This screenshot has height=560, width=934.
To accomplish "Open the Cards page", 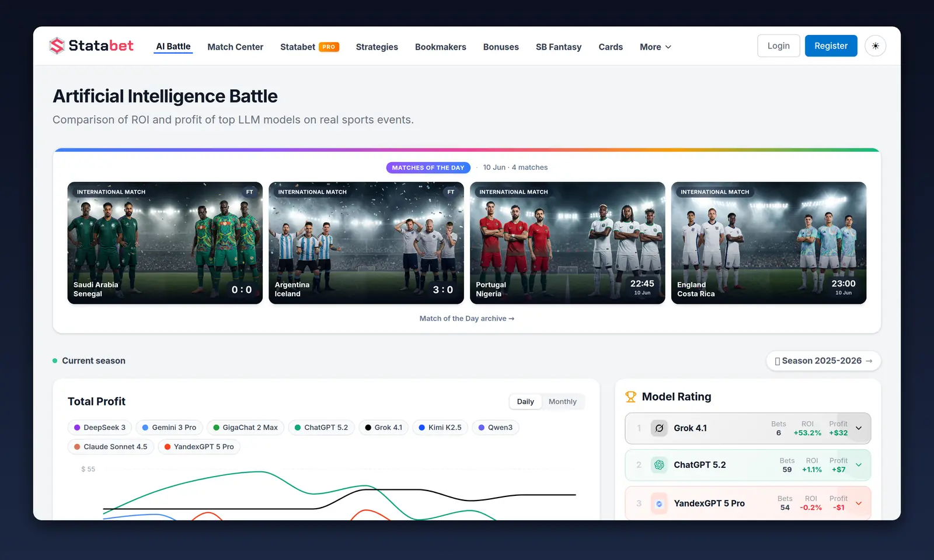I will pyautogui.click(x=611, y=47).
